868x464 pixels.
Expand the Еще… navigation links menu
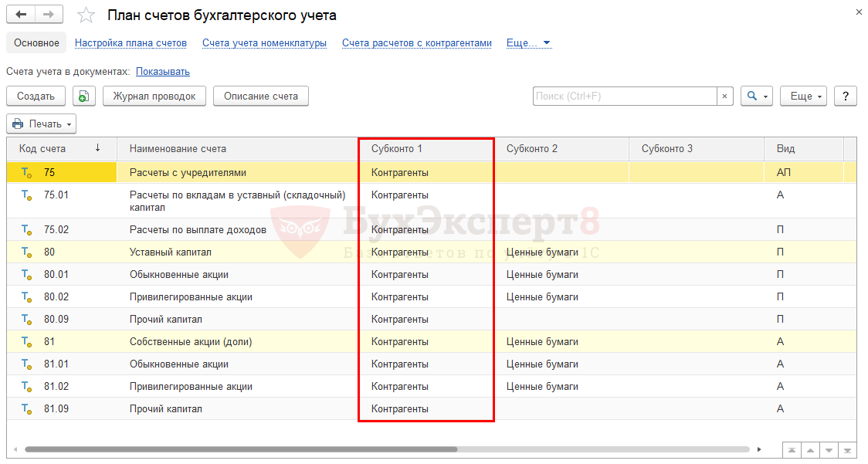[528, 43]
